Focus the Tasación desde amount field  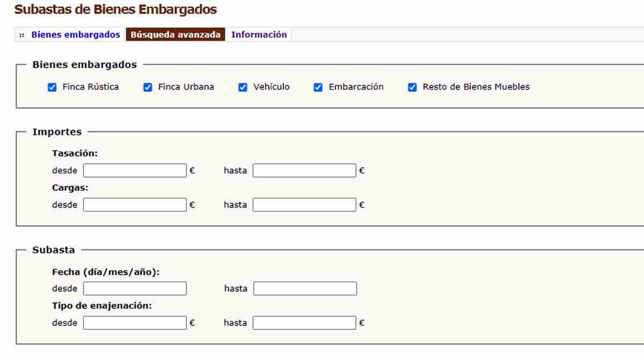135,171
